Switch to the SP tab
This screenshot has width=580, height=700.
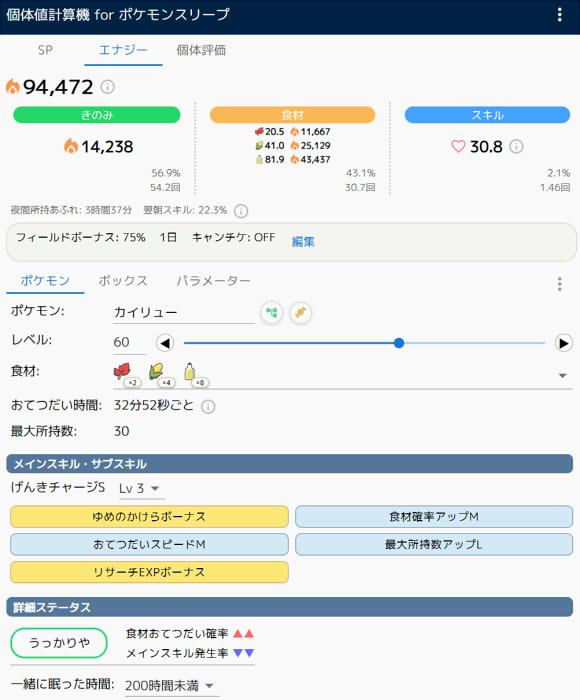(45, 50)
